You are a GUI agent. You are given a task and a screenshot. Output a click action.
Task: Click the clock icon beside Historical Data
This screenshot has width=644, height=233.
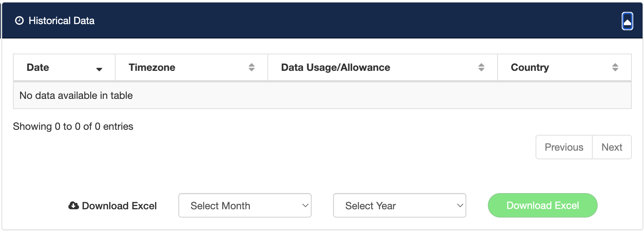[19, 21]
